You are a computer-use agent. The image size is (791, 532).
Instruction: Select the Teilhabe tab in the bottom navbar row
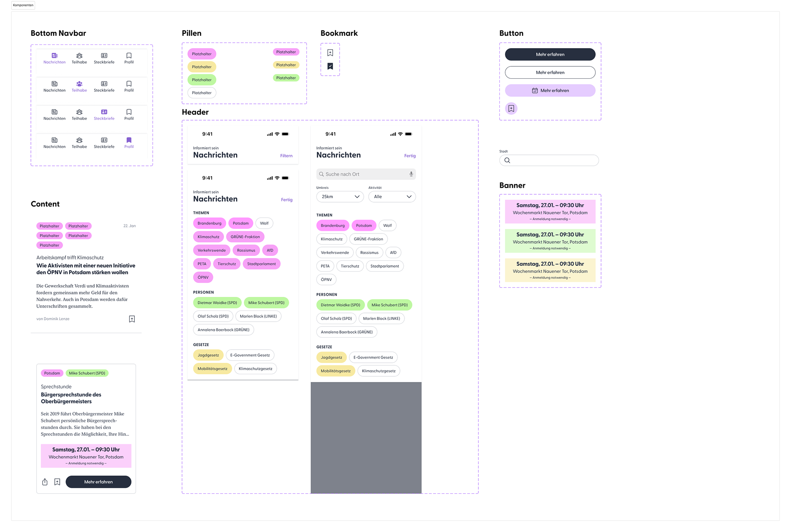79,143
